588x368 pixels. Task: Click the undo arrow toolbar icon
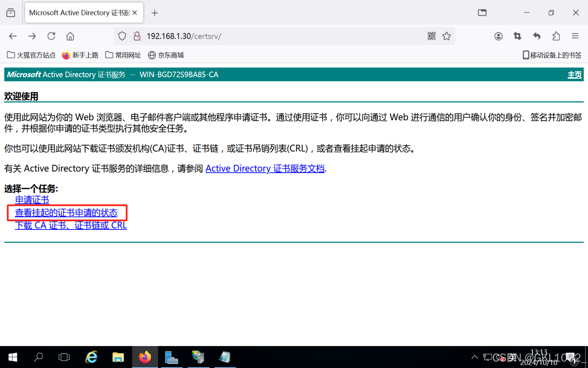tap(537, 36)
